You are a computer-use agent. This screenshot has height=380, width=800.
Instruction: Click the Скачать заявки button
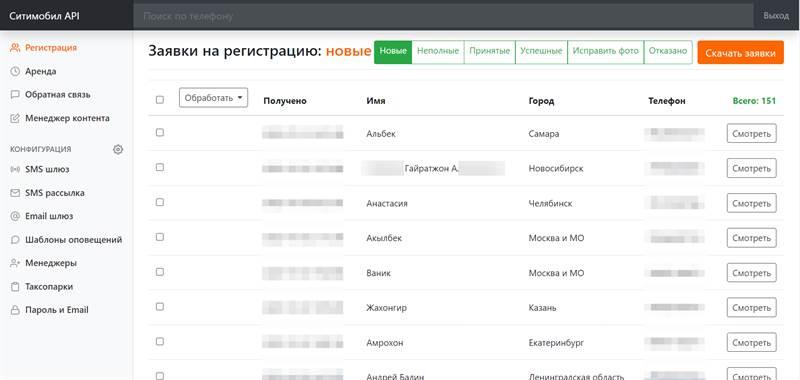tap(740, 53)
